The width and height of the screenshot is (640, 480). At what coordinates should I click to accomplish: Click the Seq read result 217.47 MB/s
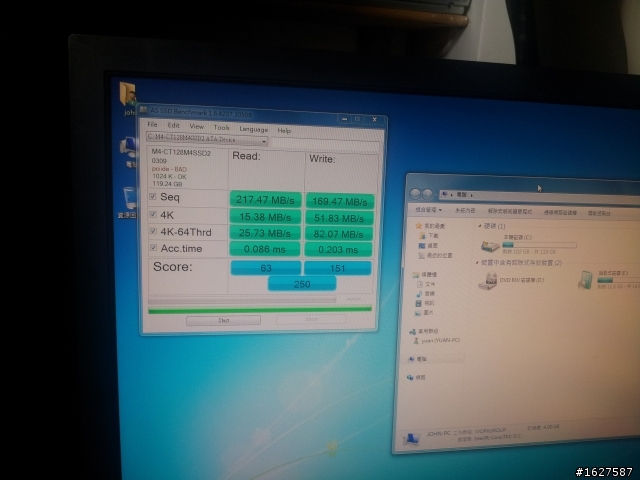point(265,200)
